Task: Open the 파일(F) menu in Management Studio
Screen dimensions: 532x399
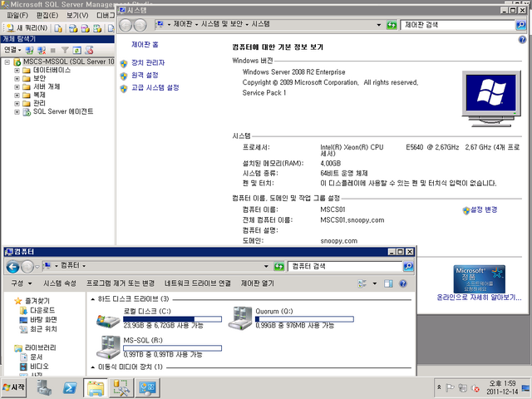Action: 17,15
